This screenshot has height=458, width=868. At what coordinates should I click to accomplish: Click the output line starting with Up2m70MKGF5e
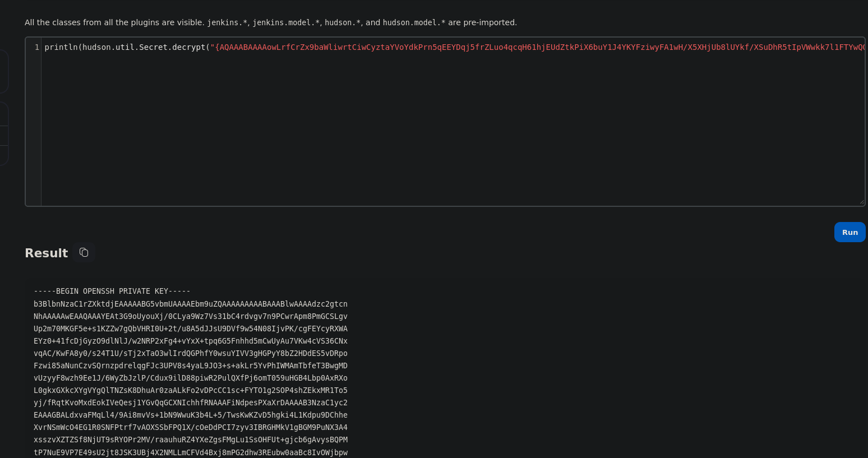point(191,329)
